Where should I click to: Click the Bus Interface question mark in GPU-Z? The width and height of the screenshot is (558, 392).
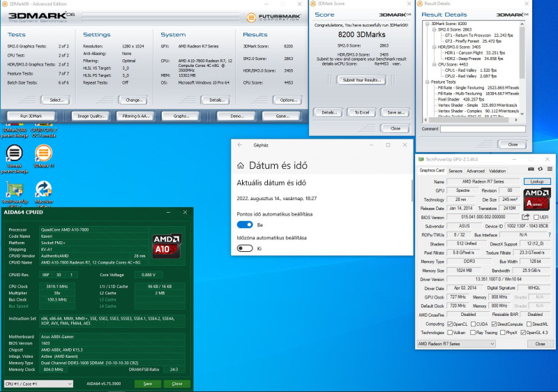550,235
